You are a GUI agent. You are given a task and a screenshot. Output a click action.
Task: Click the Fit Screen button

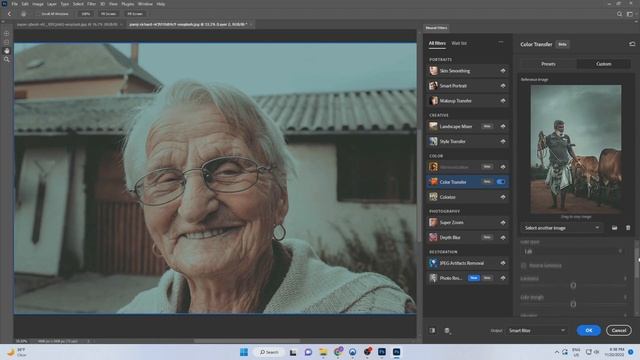coord(108,14)
